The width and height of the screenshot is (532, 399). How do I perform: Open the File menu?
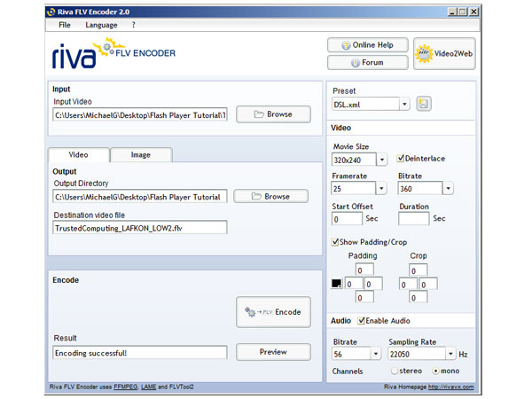click(65, 25)
